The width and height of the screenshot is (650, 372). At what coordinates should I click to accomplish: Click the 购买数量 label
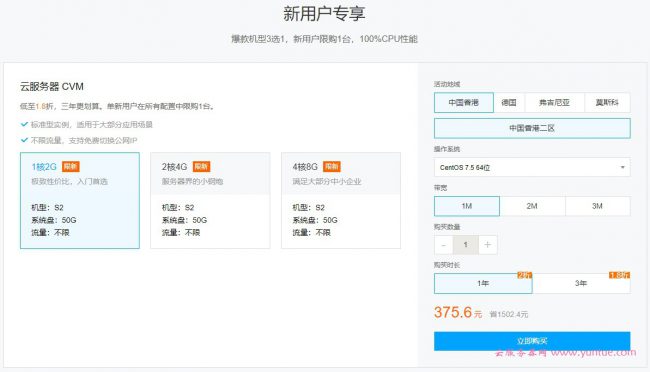[447, 227]
